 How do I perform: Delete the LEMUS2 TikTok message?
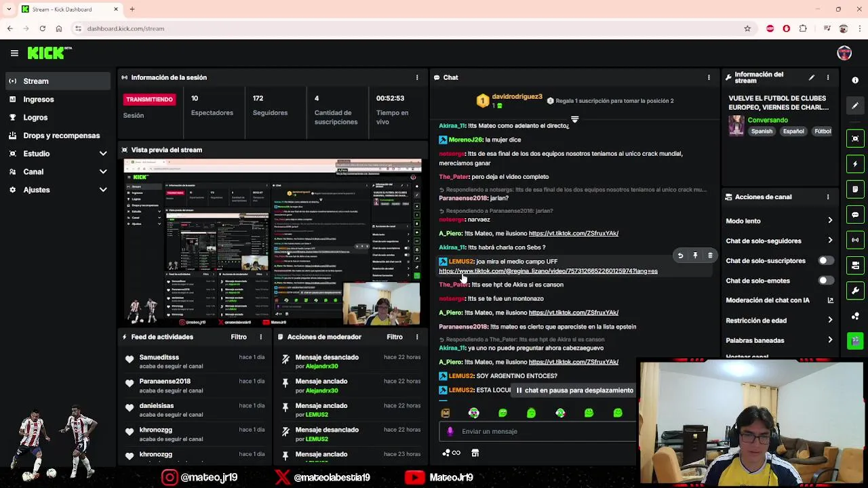[710, 256]
